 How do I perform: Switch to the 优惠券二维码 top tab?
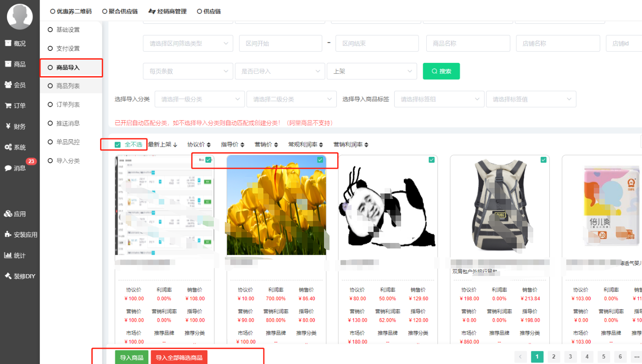pyautogui.click(x=71, y=11)
